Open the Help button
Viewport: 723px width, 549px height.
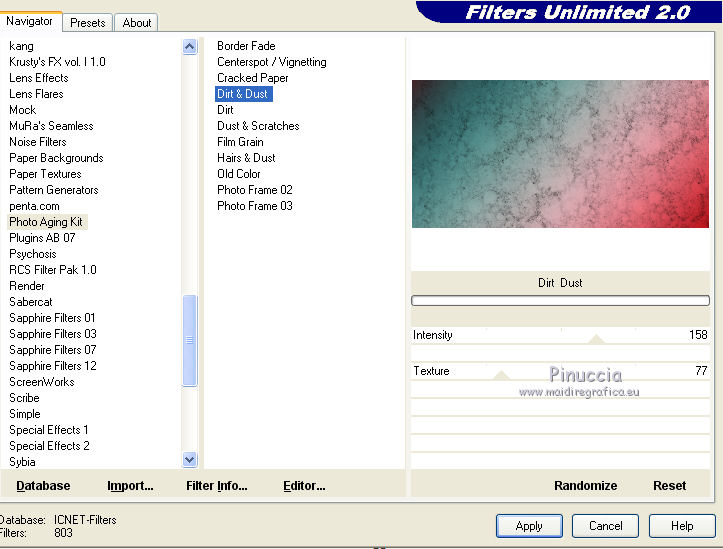(682, 526)
